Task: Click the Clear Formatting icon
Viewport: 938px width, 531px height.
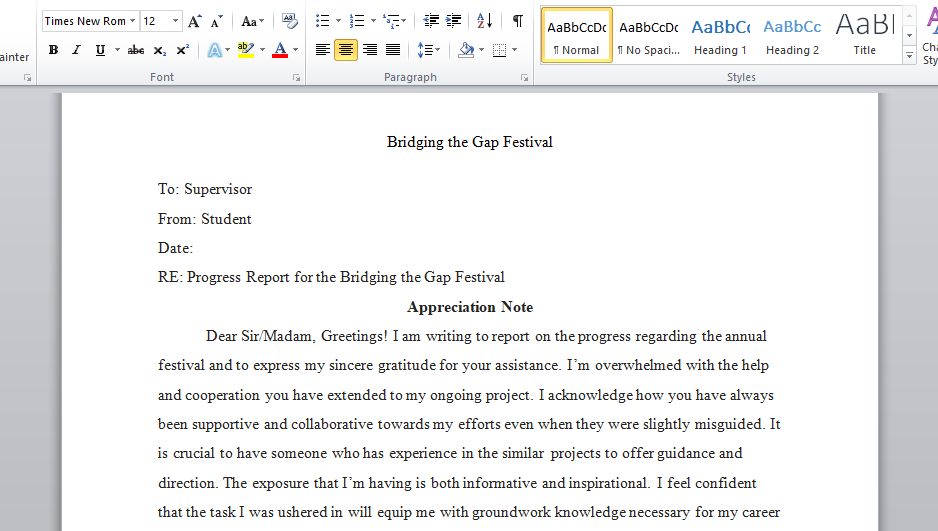Action: [290, 21]
